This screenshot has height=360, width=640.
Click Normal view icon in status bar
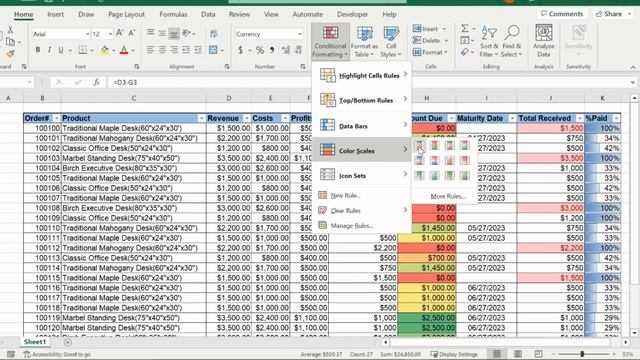point(497,354)
